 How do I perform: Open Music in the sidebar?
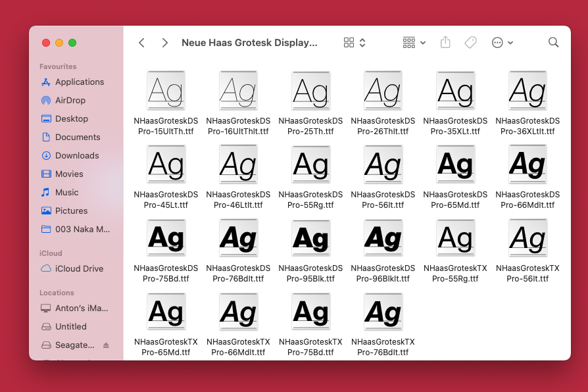(60, 192)
